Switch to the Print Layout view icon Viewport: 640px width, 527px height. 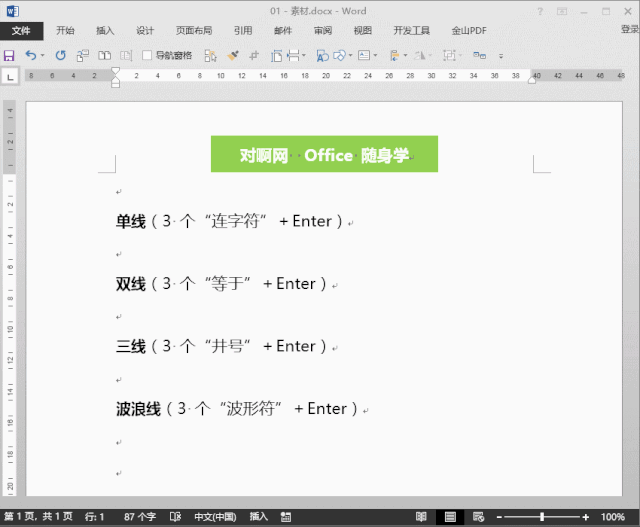pyautogui.click(x=450, y=517)
